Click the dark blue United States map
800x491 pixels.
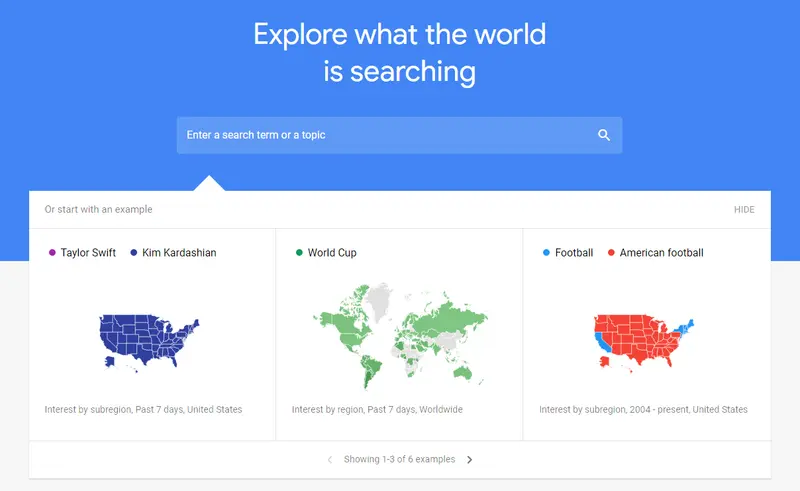click(x=148, y=342)
